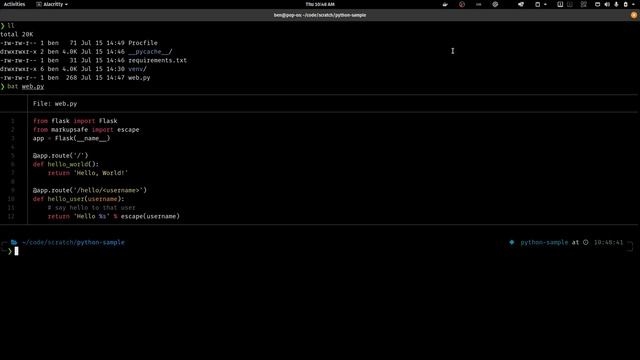This screenshot has width=640, height=360.
Task: Click the bright two-pane tiling icon
Action: pyautogui.click(x=560, y=4)
